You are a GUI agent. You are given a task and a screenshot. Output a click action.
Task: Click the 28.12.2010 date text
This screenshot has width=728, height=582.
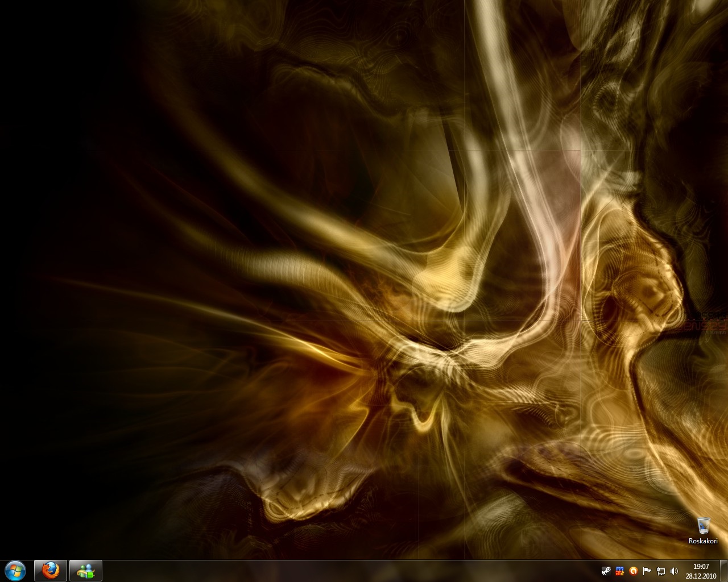701,575
